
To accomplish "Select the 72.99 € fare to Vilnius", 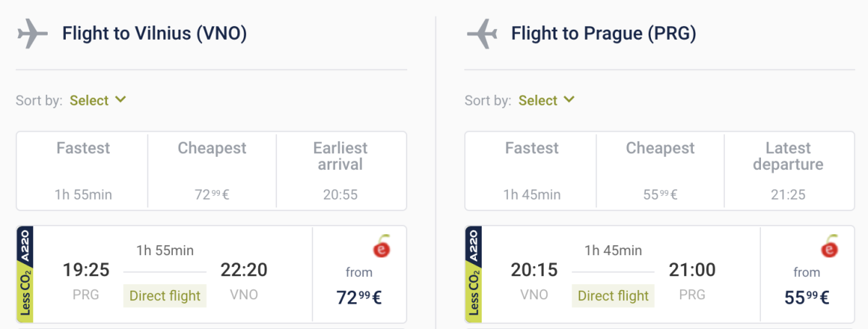I will [359, 296].
